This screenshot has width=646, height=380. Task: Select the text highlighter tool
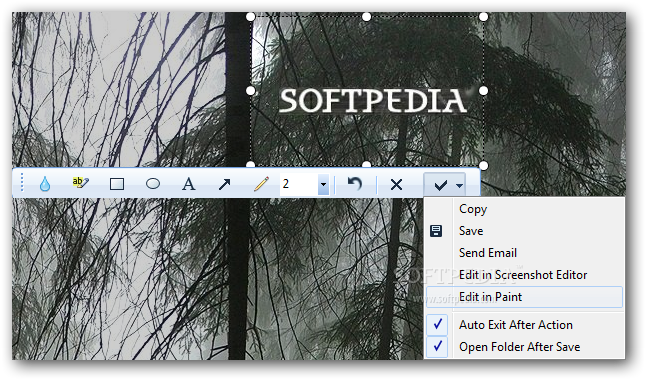coord(80,183)
